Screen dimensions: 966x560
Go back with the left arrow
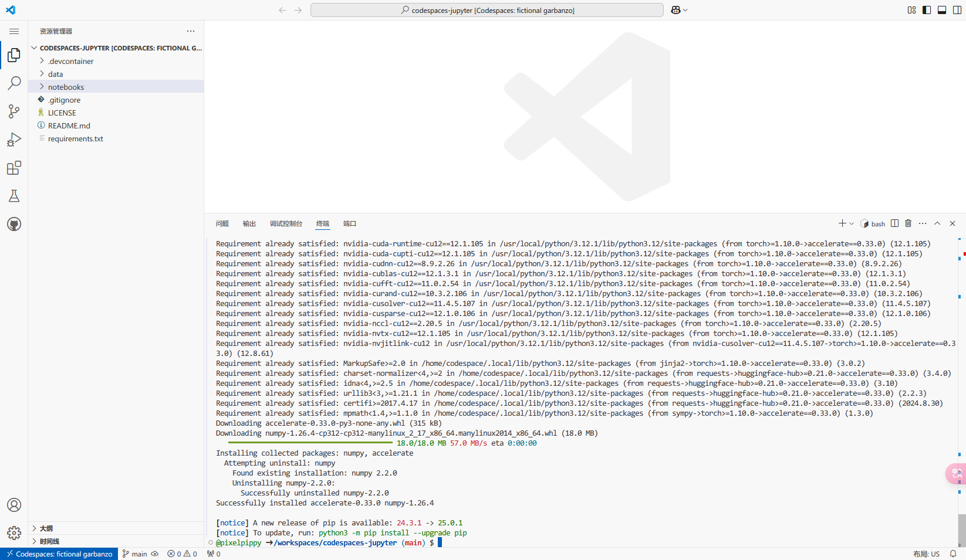(283, 10)
